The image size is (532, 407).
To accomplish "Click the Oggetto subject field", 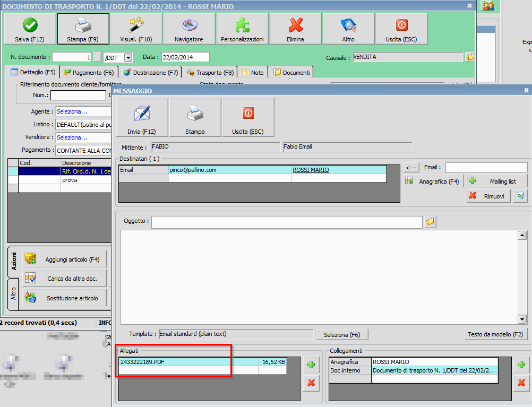I will click(287, 222).
